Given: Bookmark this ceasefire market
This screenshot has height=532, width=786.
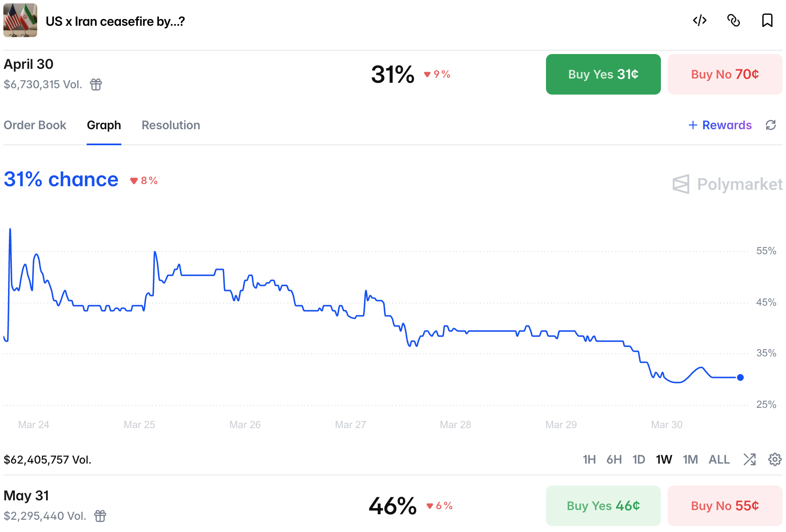Looking at the screenshot, I should point(767,20).
